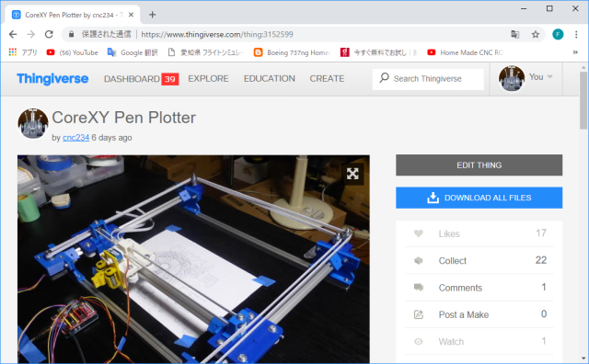Bookmark this page with star icon
The width and height of the screenshot is (589, 364).
point(536,35)
